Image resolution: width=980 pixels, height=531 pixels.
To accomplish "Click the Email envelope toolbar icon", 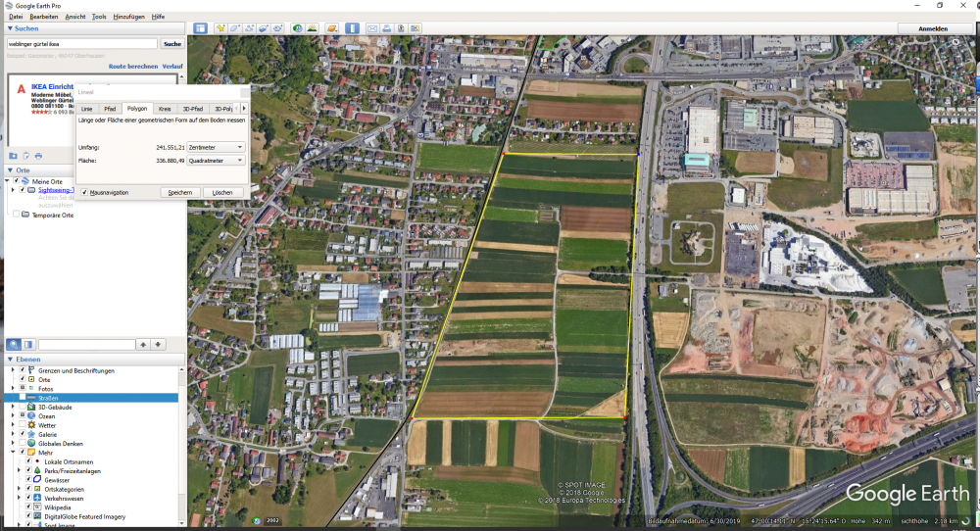I will point(373,28).
